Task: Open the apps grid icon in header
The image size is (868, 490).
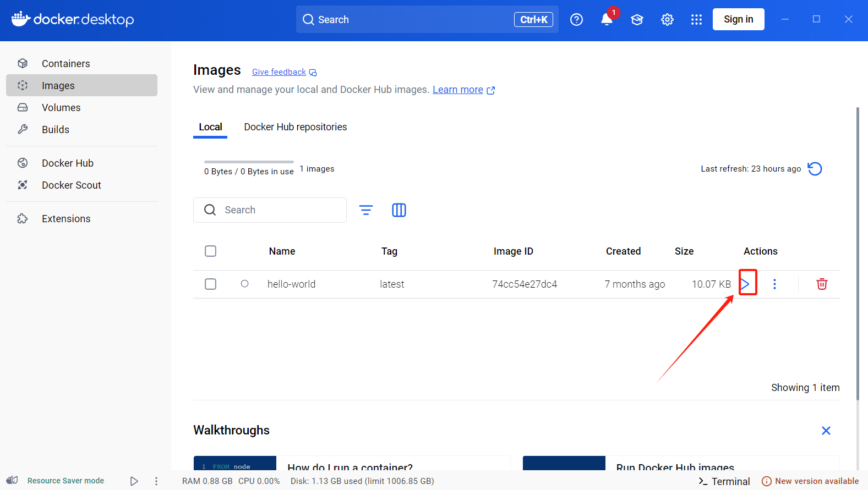Action: 696,20
